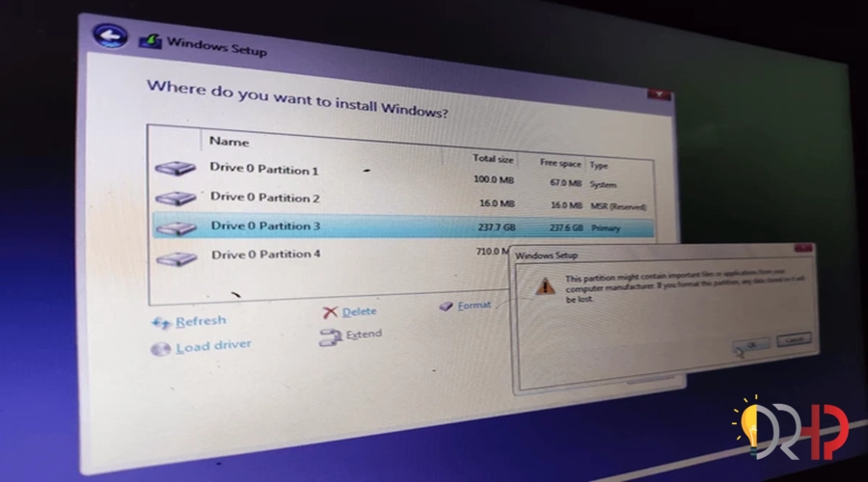Image resolution: width=868 pixels, height=482 pixels.
Task: Close the small Windows Setup warning dialog
Action: [x=803, y=249]
